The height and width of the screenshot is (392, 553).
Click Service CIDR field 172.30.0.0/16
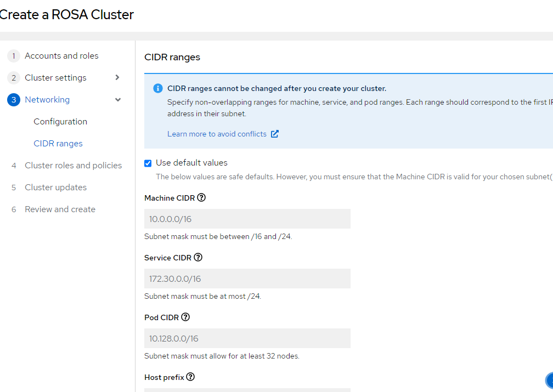247,279
